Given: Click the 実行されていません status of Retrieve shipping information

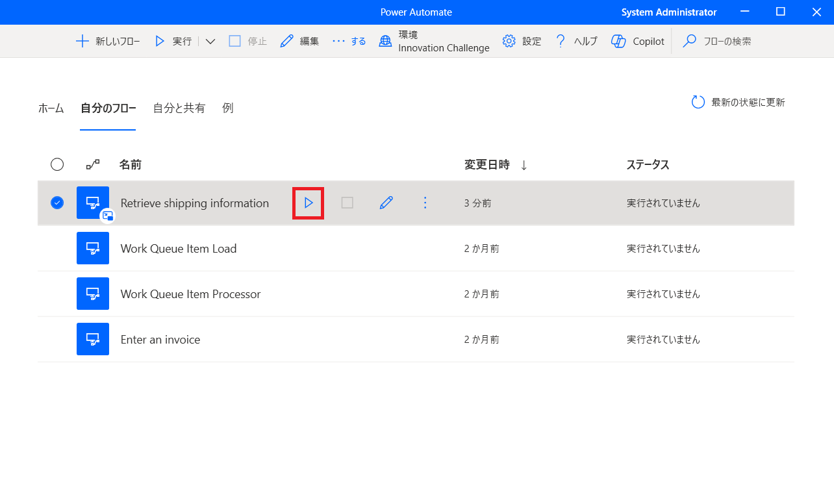Looking at the screenshot, I should 663,203.
